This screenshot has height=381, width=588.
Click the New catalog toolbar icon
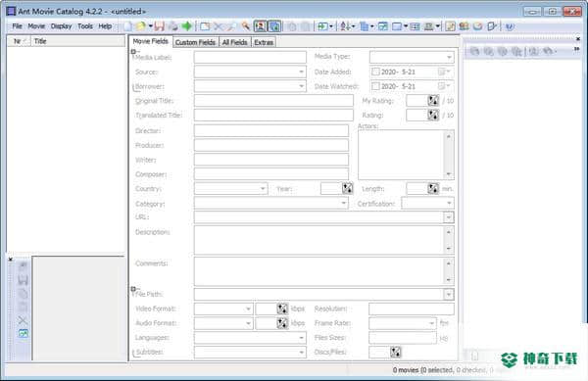click(127, 26)
